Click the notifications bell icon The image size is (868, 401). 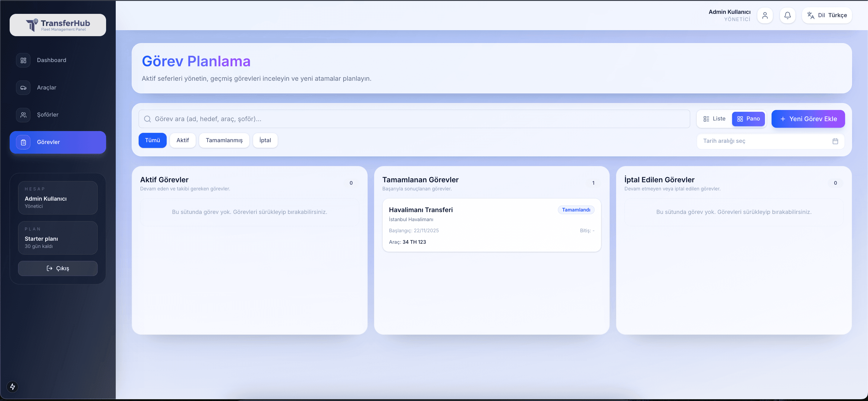point(788,15)
